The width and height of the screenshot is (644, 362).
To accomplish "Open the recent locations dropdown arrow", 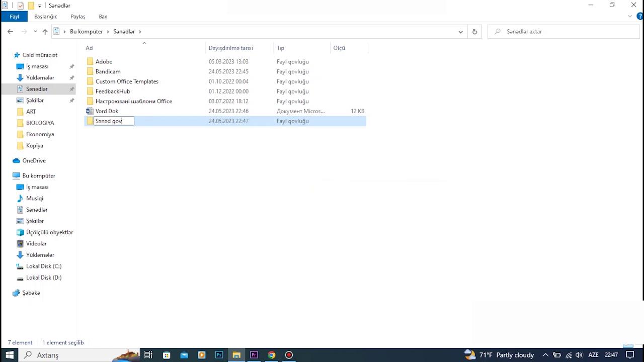I will [35, 31].
